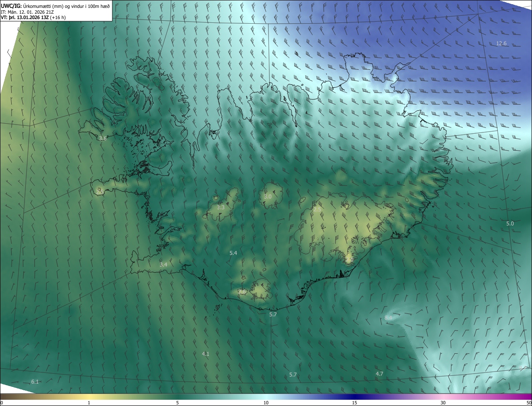532x406 pixels.
Task: Click the colour scale tick label 10
Action: point(266,403)
